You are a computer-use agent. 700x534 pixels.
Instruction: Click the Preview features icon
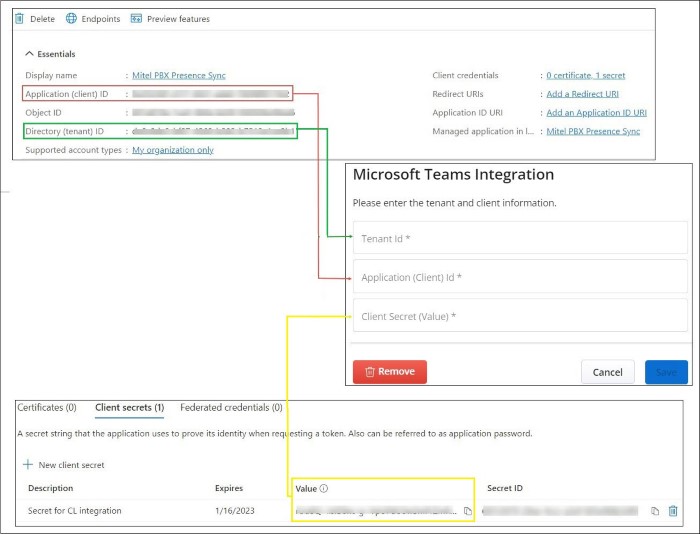136,18
